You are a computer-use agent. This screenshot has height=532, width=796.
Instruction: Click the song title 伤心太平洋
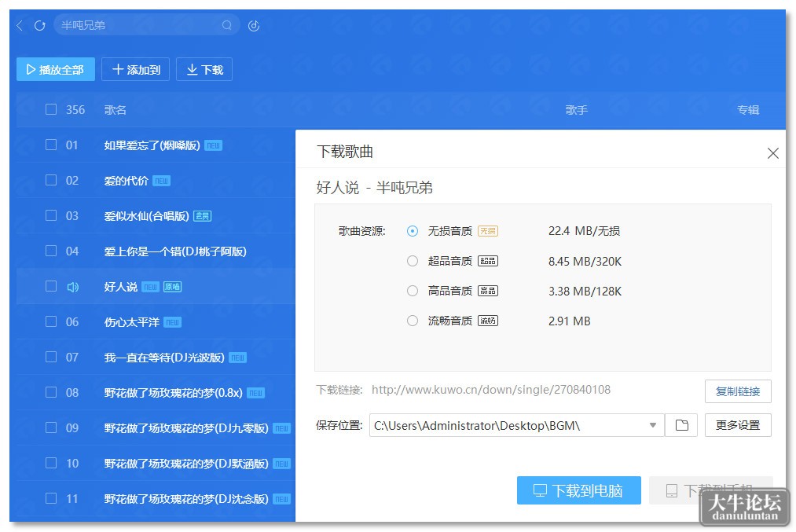pyautogui.click(x=131, y=322)
